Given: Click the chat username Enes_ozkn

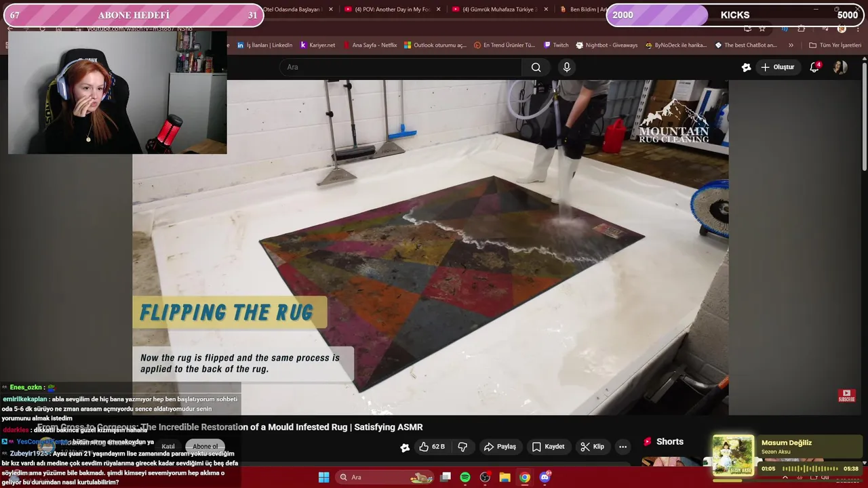Looking at the screenshot, I should 26,388.
